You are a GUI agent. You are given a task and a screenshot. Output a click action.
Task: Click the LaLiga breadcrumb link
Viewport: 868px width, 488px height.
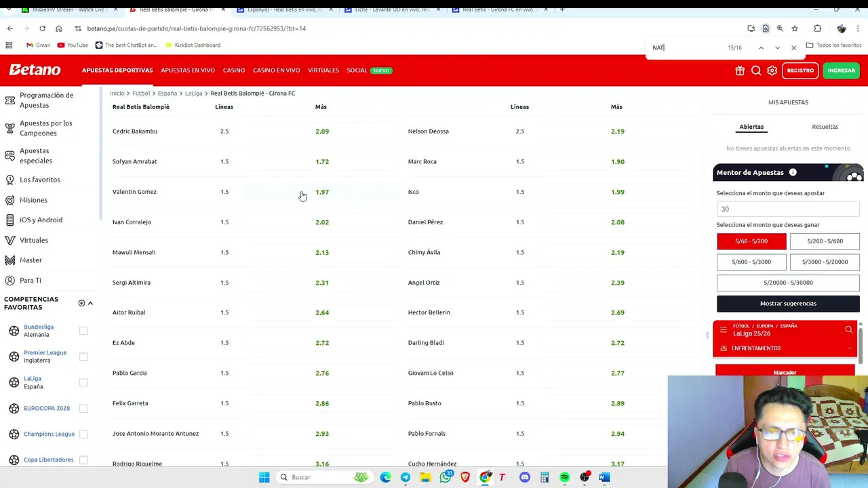pos(193,93)
